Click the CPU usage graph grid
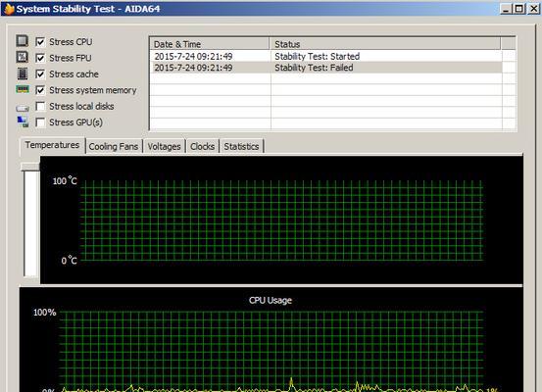The height and width of the screenshot is (392, 542). click(x=271, y=351)
